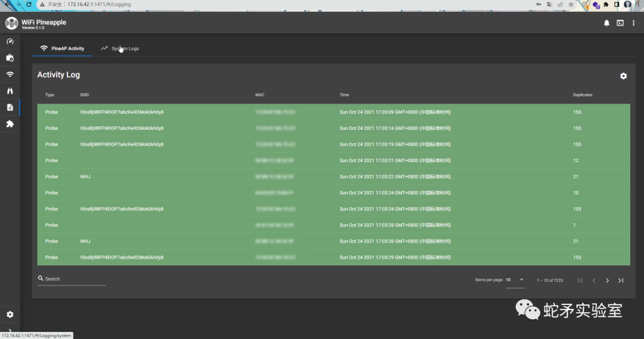Open Settings gear at sidebar bottom
644x339 pixels.
click(x=10, y=315)
